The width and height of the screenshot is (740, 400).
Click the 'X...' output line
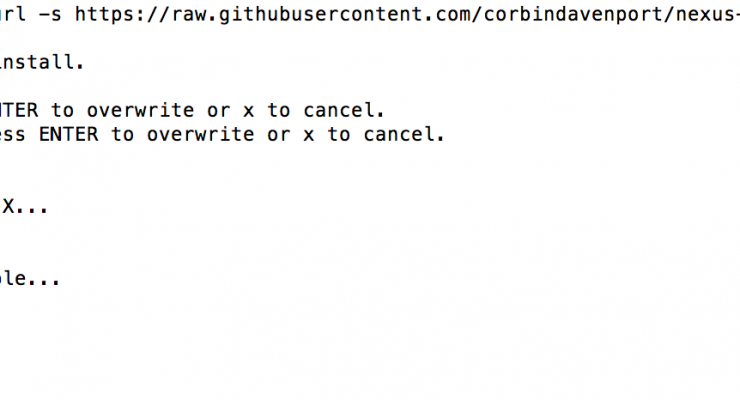[25, 206]
